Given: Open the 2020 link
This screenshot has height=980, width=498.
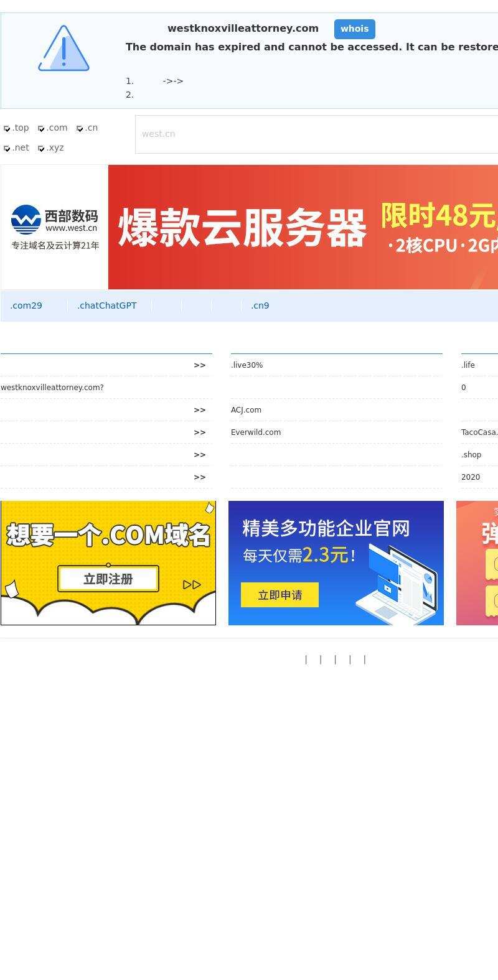Looking at the screenshot, I should click(x=471, y=477).
